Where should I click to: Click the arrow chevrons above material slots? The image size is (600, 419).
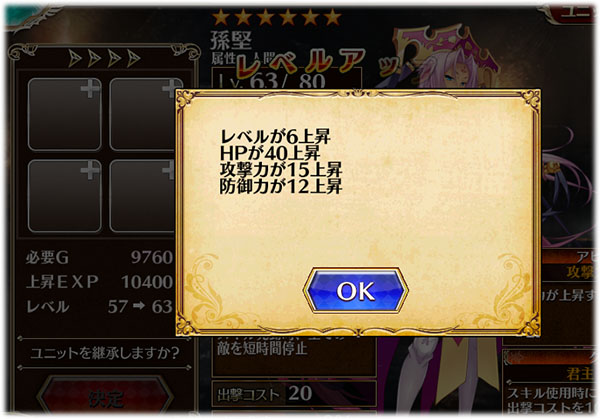click(104, 59)
